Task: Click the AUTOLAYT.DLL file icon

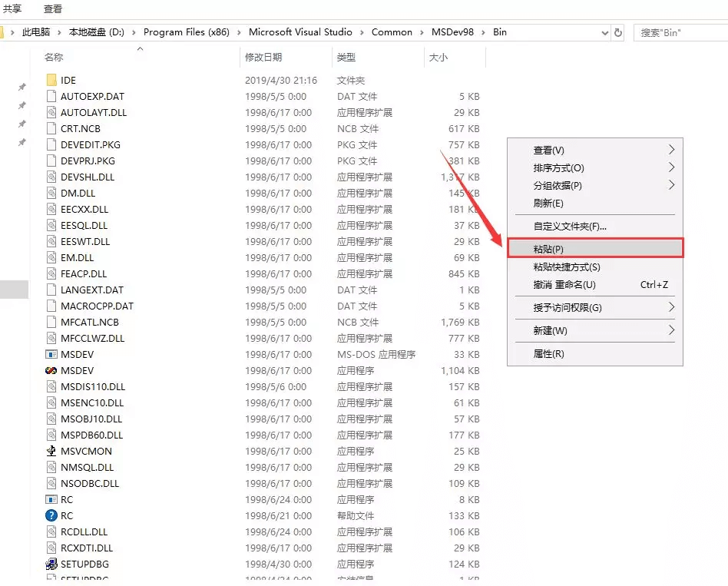Action: point(51,112)
